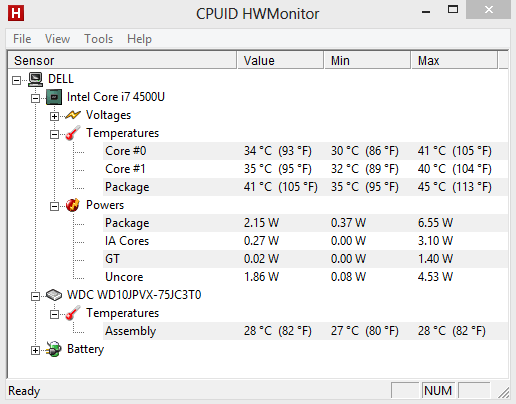The image size is (516, 404).
Task: Open the File menu
Action: 22,39
